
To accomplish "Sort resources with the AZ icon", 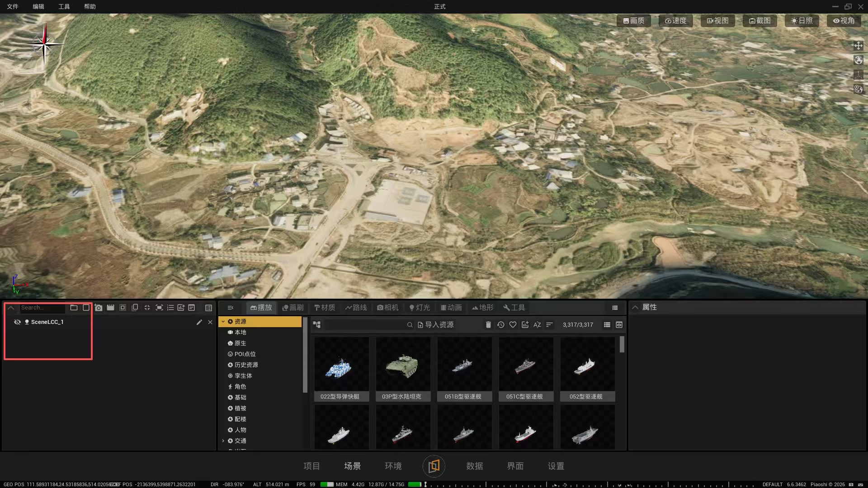I will pos(537,325).
